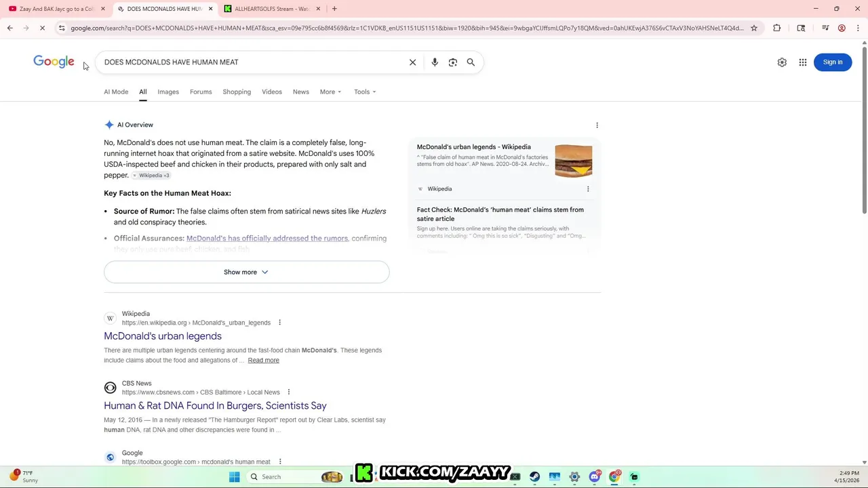The width and height of the screenshot is (868, 488).
Task: Open the Chrome three-dot menu
Action: pos(858,28)
